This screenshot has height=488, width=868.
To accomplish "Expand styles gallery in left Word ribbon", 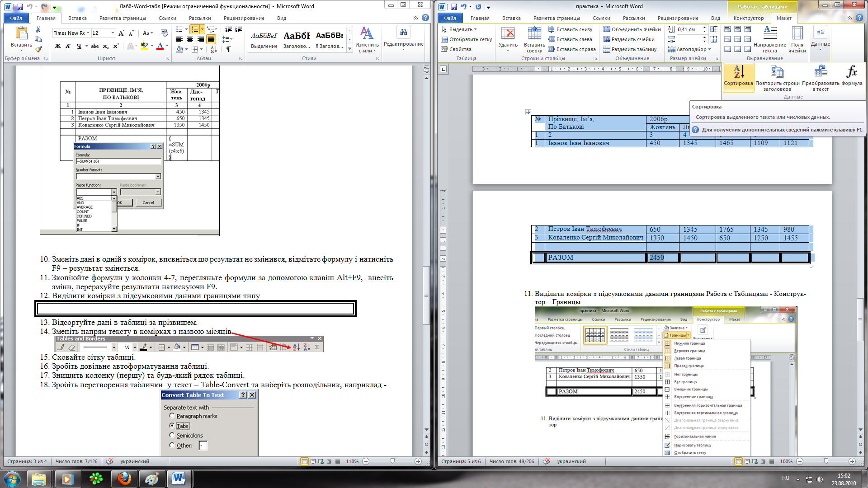I will pos(349,49).
